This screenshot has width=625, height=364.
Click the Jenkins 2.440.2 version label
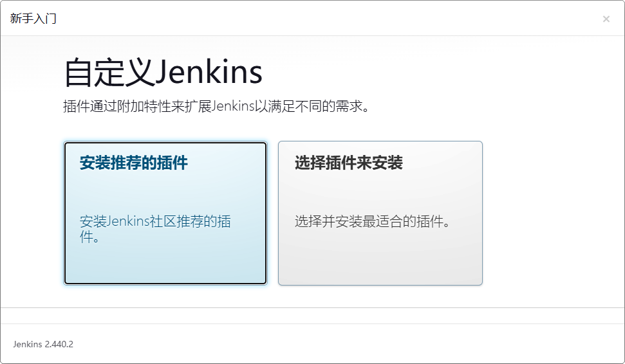coord(43,344)
